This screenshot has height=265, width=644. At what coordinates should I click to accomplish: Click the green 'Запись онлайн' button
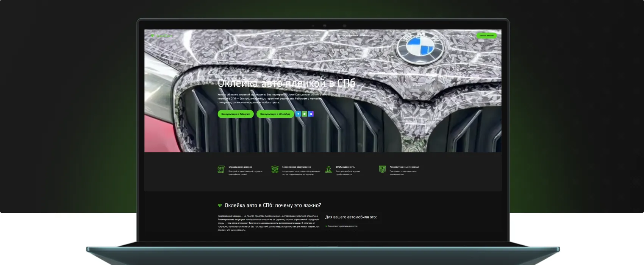tap(486, 36)
